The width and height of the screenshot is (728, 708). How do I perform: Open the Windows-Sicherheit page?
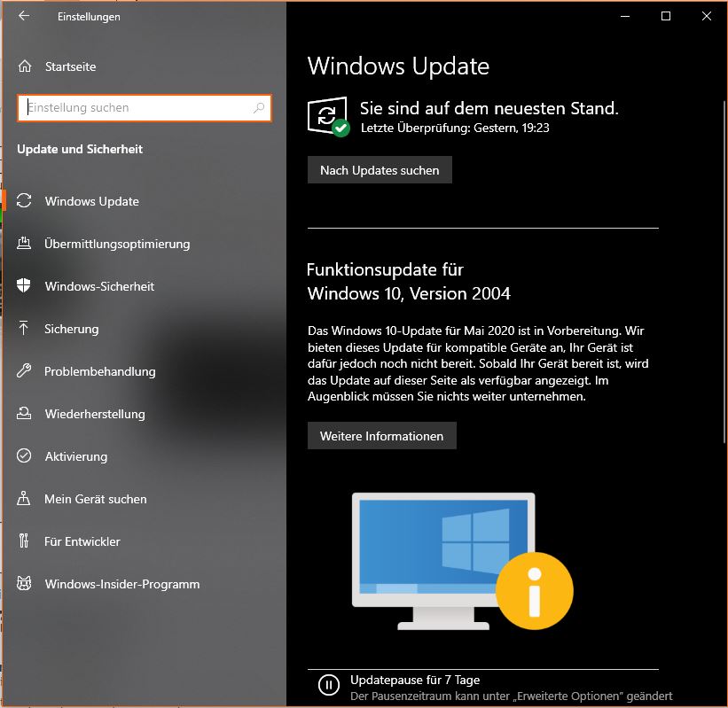click(x=99, y=286)
